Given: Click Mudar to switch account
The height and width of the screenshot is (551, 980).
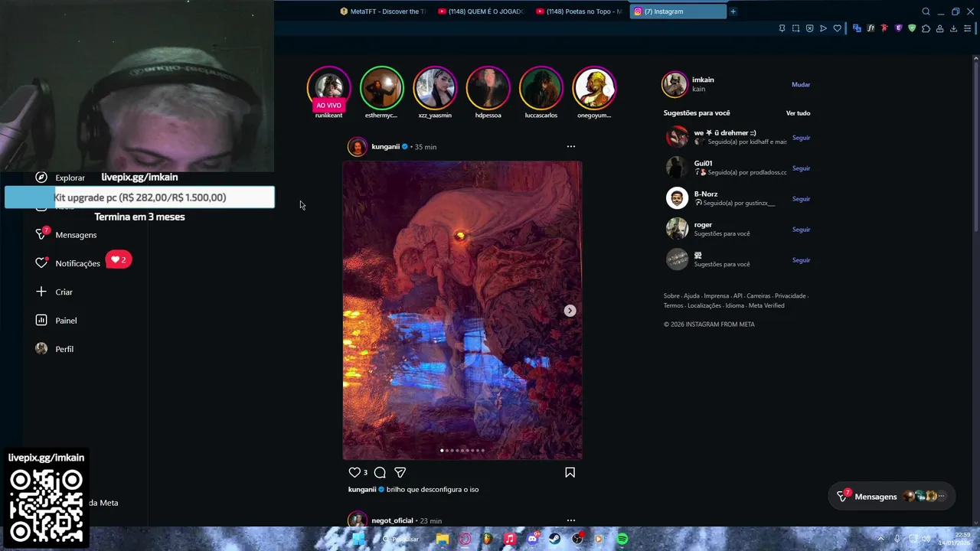Looking at the screenshot, I should tap(801, 85).
